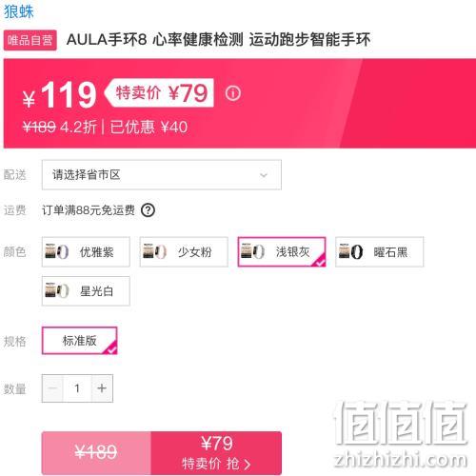Click the 狼蛛 brand link
Image resolution: width=476 pixels, height=476 pixels.
point(19,11)
